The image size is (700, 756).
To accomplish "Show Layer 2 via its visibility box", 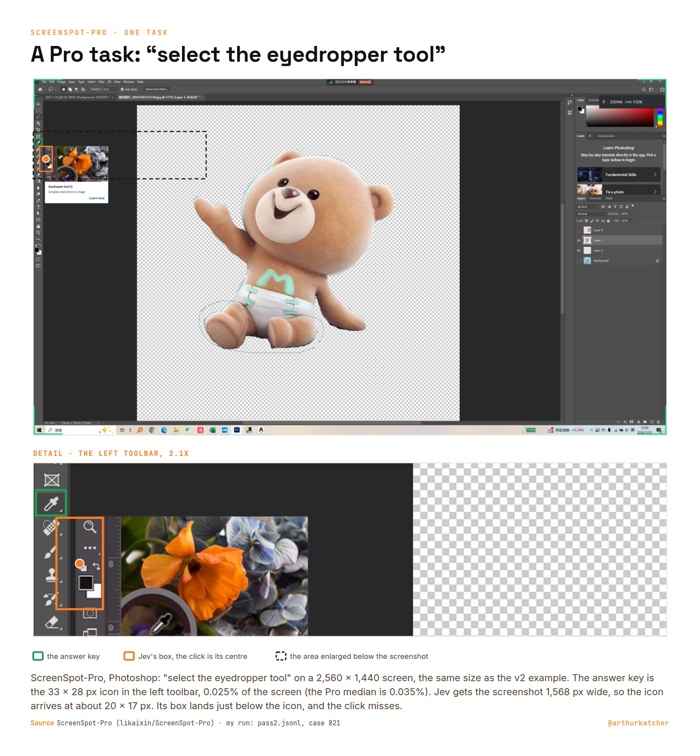I will 579,230.
